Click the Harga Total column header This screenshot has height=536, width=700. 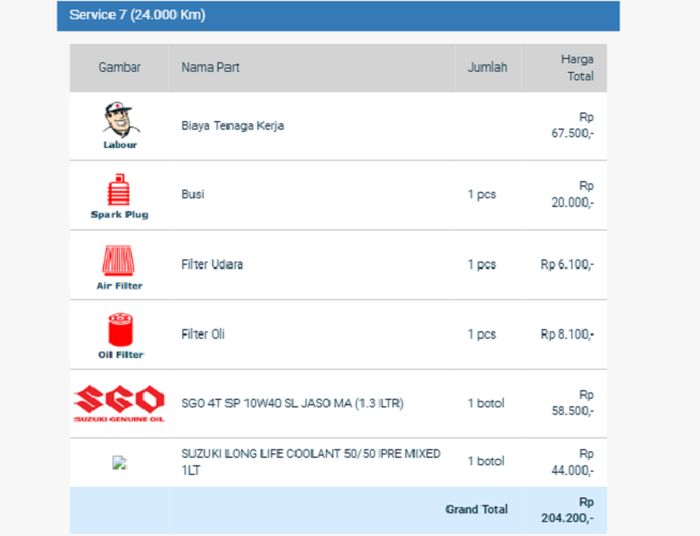click(x=577, y=68)
